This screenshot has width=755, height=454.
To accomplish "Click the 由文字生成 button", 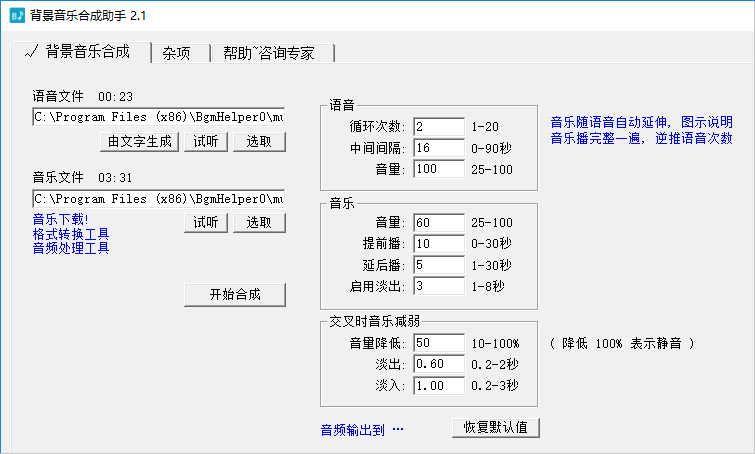I will (139, 141).
